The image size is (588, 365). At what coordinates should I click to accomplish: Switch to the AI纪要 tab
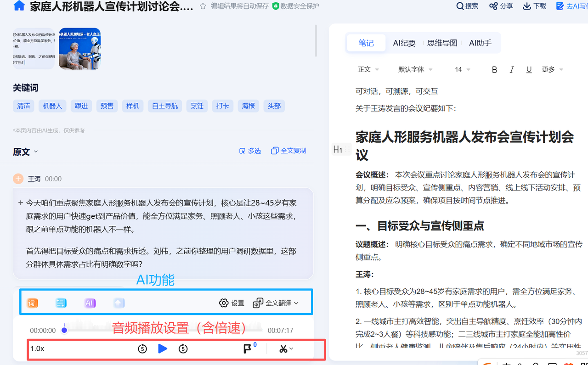(404, 43)
